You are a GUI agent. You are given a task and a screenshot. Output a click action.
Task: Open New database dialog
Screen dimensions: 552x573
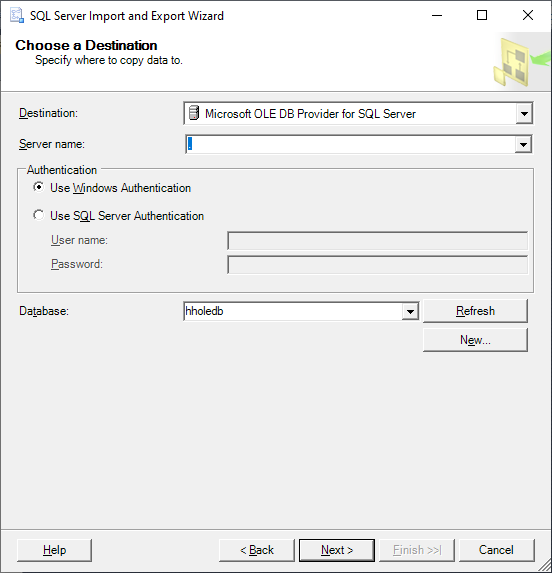coord(475,340)
